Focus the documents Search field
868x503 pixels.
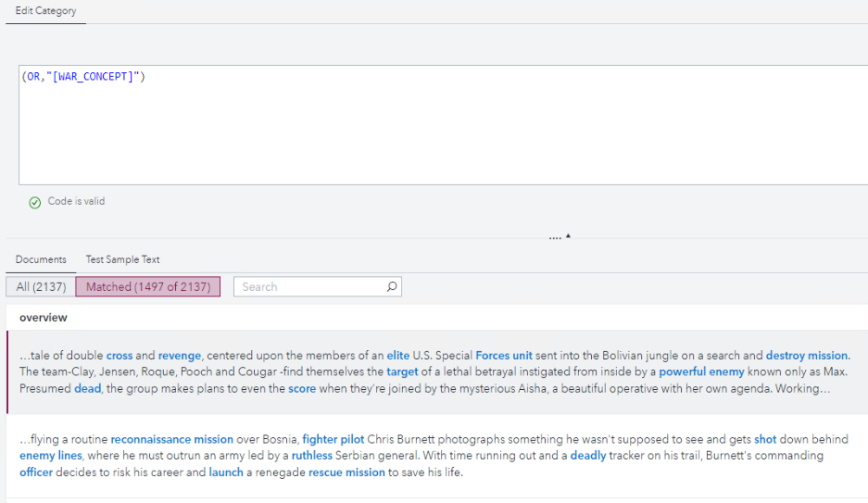pos(310,287)
